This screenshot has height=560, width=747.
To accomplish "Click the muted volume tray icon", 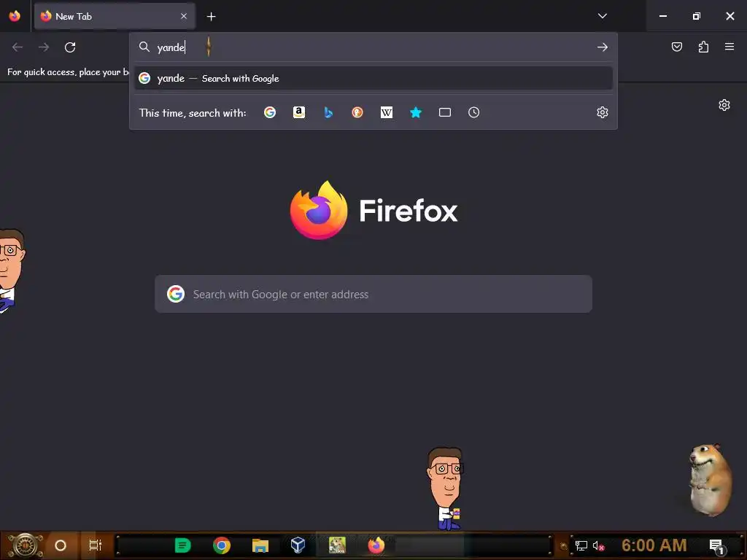I will pyautogui.click(x=598, y=545).
